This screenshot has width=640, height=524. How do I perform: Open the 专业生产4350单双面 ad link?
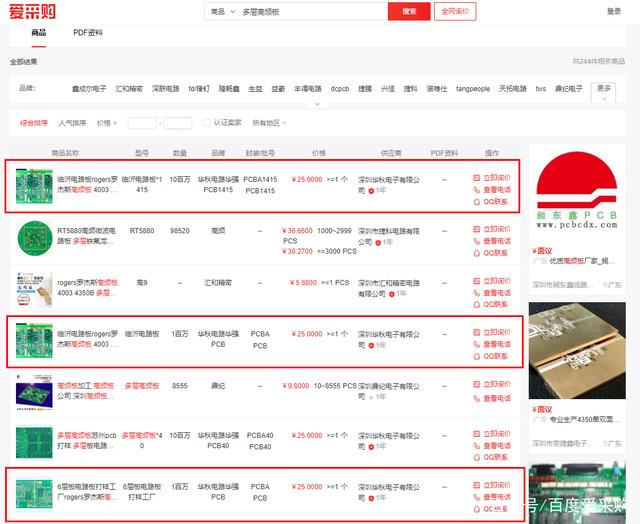click(x=584, y=420)
